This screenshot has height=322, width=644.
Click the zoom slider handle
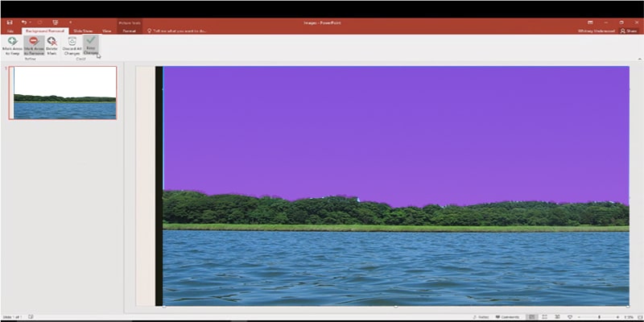tap(599, 317)
